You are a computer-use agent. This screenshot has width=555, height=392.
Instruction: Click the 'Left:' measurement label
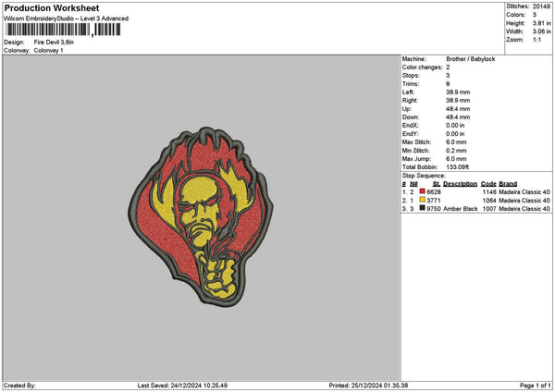tap(408, 92)
